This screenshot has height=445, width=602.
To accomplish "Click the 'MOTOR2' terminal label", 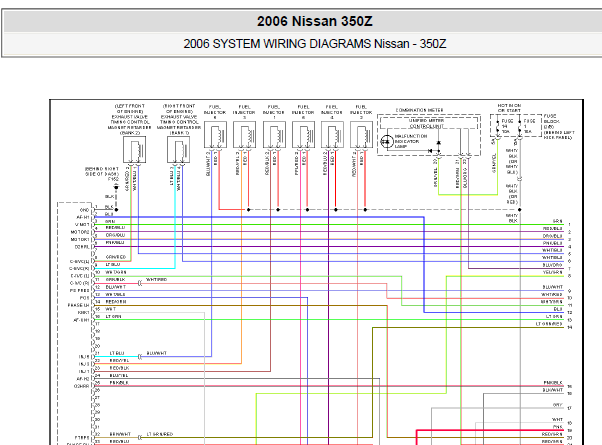I will [x=80, y=232].
